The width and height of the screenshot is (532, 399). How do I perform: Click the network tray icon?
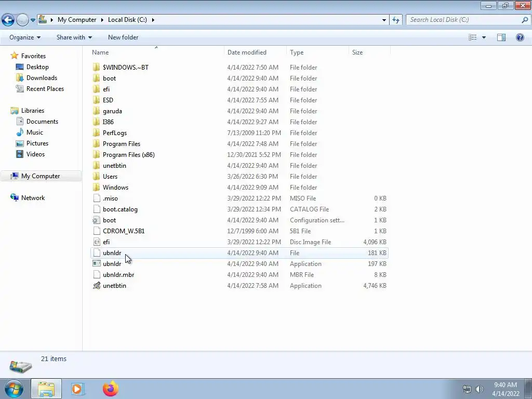[x=467, y=389]
